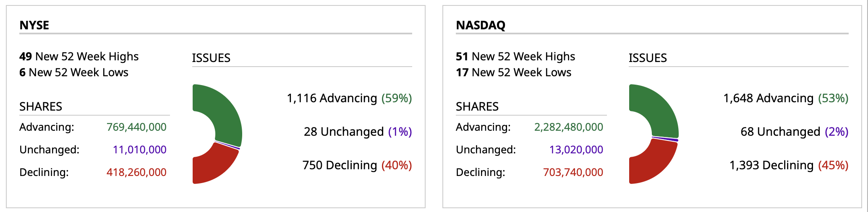
Task: Click the 1,116 Advancing (59%) label
Action: coord(349,98)
